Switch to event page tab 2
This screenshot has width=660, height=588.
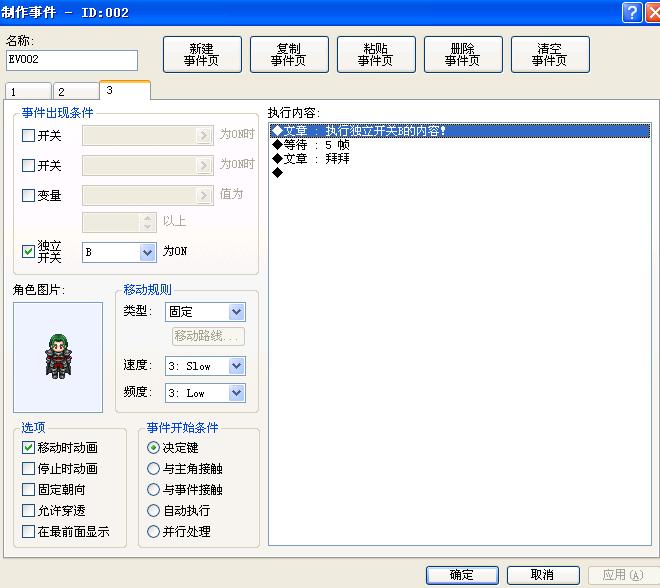click(x=76, y=91)
